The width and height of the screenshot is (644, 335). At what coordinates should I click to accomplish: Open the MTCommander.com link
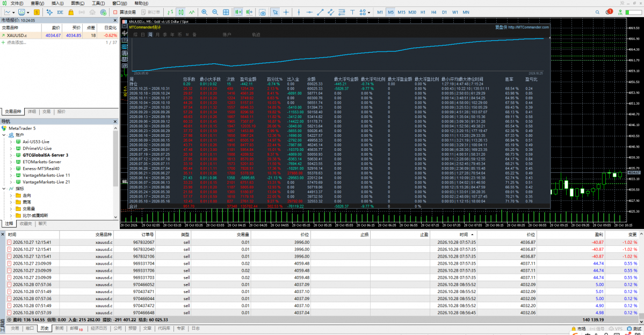pos(528,27)
